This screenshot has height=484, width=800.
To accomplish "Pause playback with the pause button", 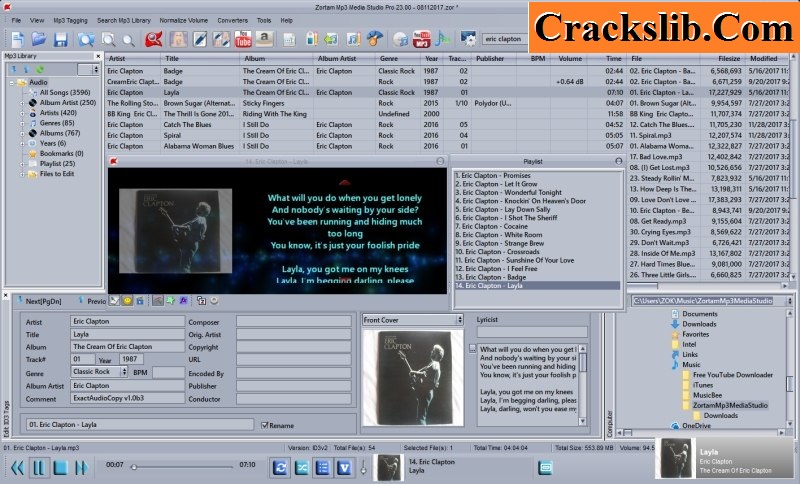I will [39, 467].
